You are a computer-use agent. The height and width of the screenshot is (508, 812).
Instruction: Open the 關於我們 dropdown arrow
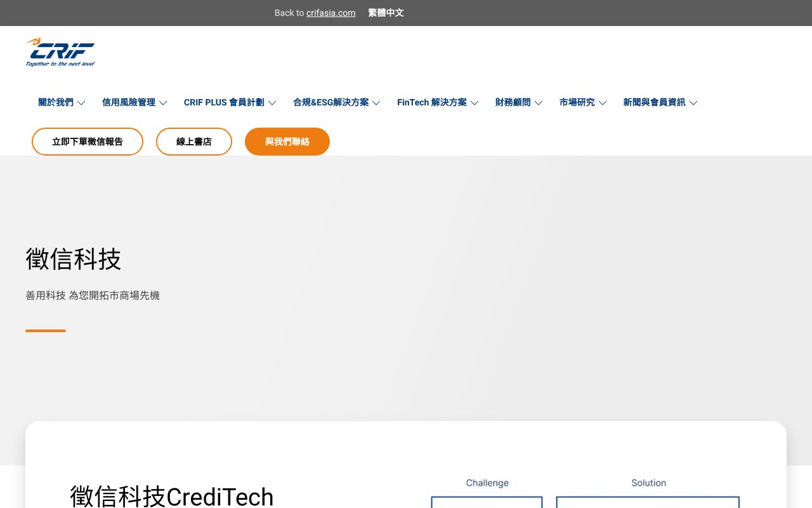pyautogui.click(x=81, y=103)
